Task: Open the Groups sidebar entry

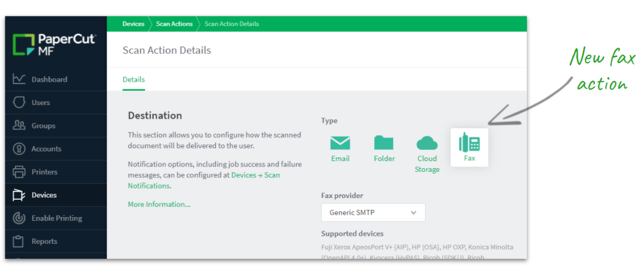Action: coord(56,125)
